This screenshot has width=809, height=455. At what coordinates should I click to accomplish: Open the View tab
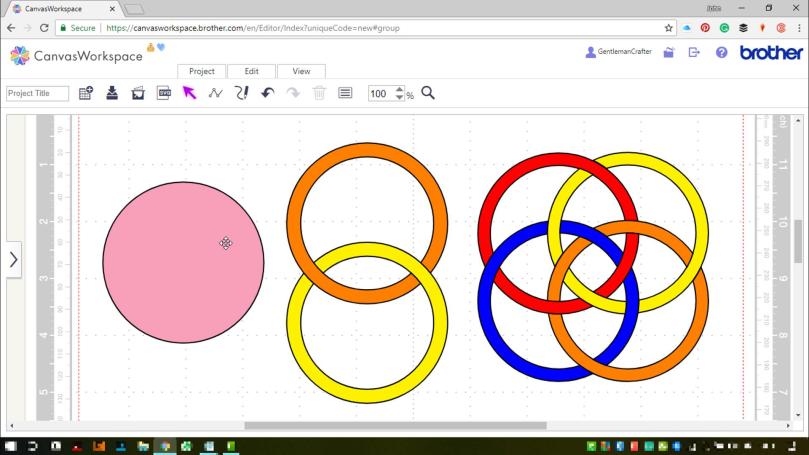click(301, 71)
